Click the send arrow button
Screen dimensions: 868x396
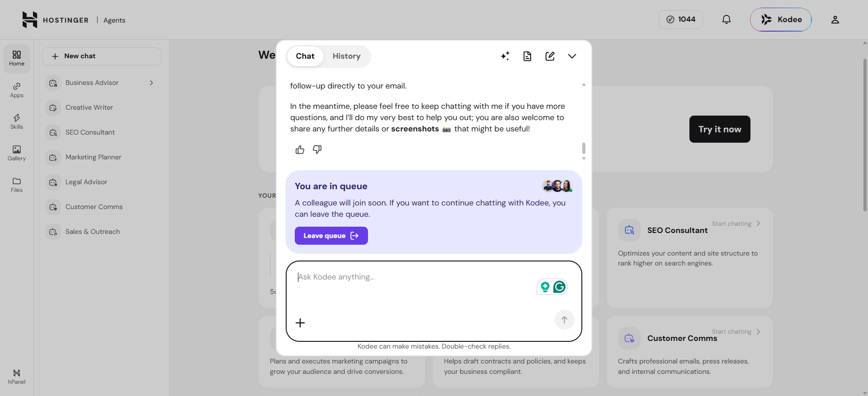[564, 320]
